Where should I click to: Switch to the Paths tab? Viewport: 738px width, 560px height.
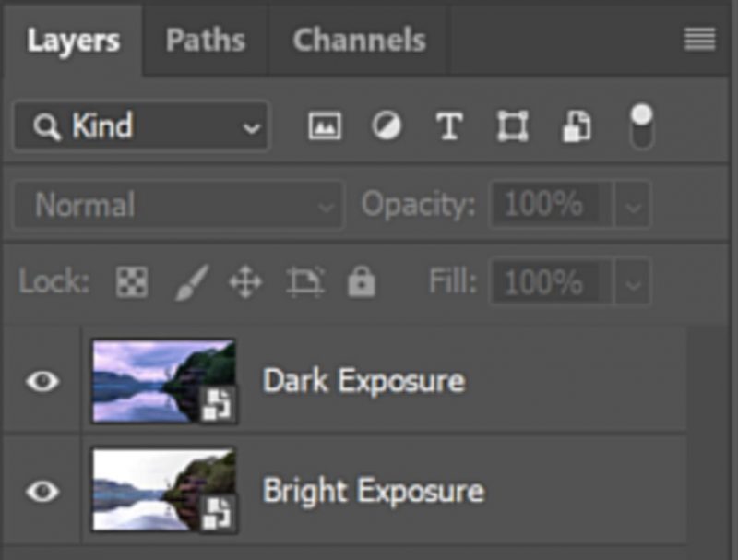[x=206, y=41]
